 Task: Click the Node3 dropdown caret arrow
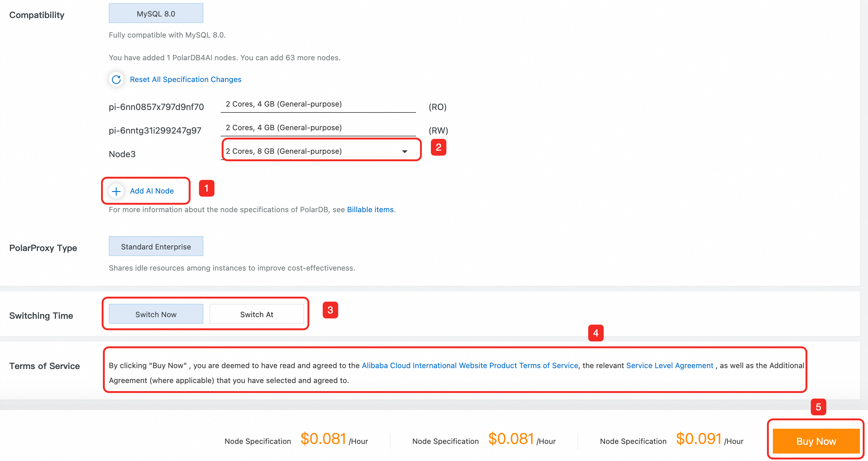coord(405,152)
